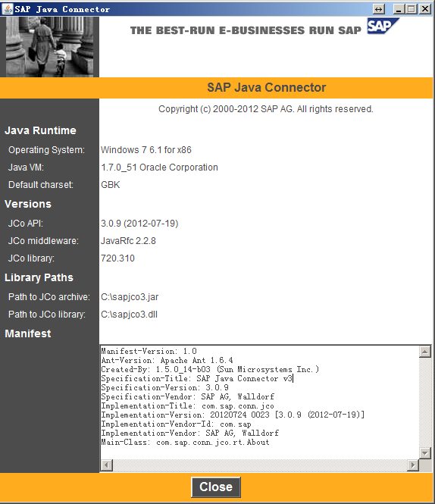
Task: Click the '1.7.0_51 Oracle Corporation' value
Action: click(159, 167)
